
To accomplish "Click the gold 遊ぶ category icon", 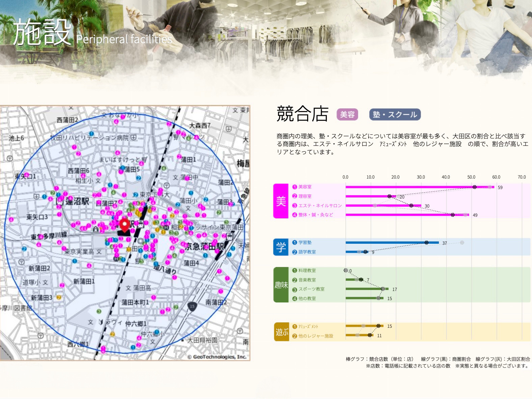I will coord(281,332).
